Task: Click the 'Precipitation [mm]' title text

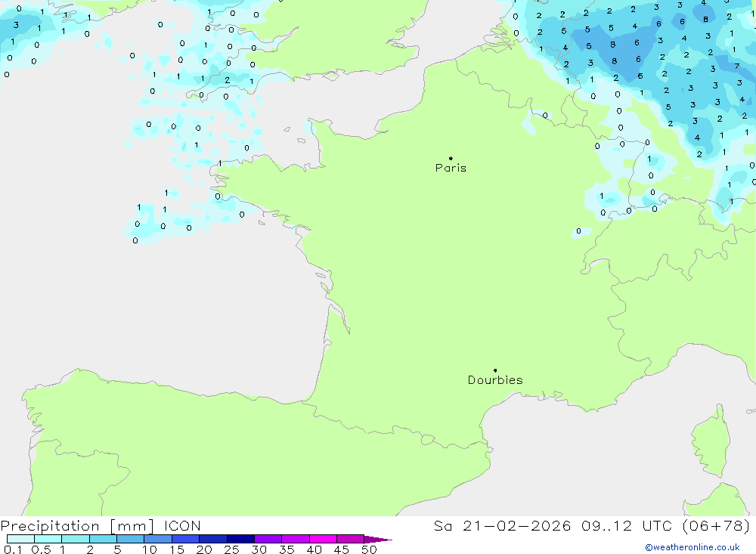Action: tap(77, 525)
